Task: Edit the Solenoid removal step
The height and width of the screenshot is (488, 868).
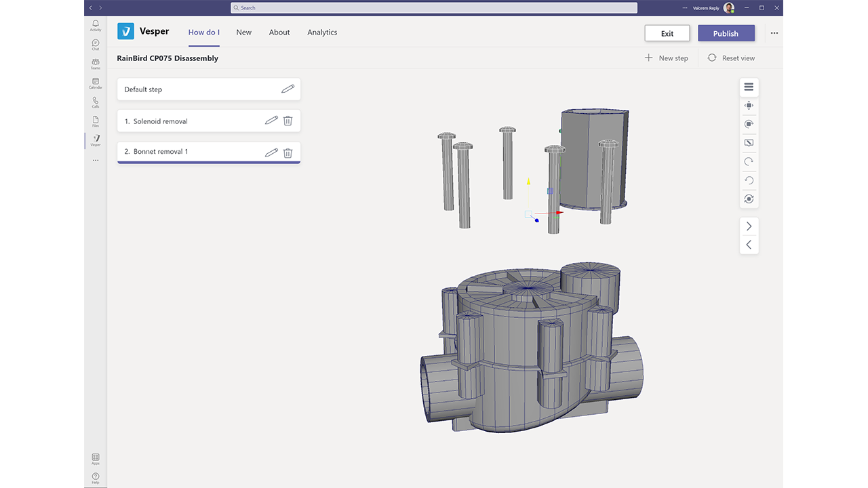Action: (271, 121)
